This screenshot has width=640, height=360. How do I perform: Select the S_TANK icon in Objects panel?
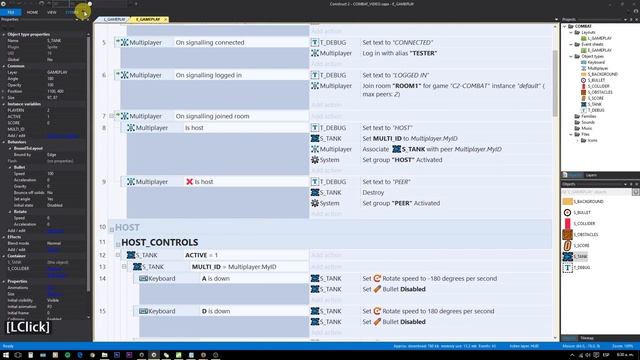click(567, 257)
